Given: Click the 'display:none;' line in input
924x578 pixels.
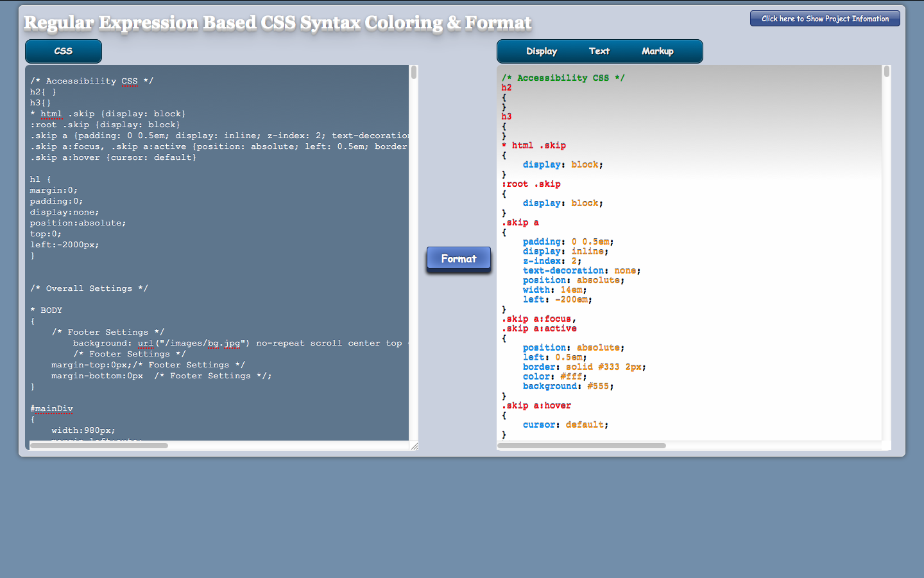Looking at the screenshot, I should point(64,212).
